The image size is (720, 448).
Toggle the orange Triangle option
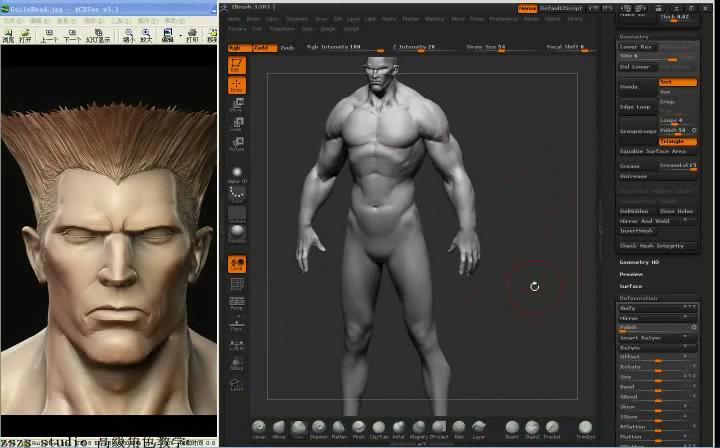pyautogui.click(x=678, y=142)
